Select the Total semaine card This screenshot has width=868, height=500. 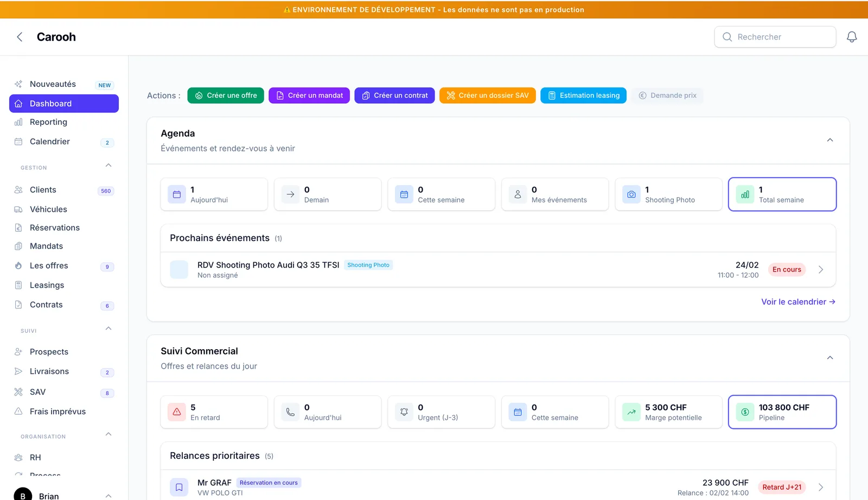pyautogui.click(x=782, y=194)
